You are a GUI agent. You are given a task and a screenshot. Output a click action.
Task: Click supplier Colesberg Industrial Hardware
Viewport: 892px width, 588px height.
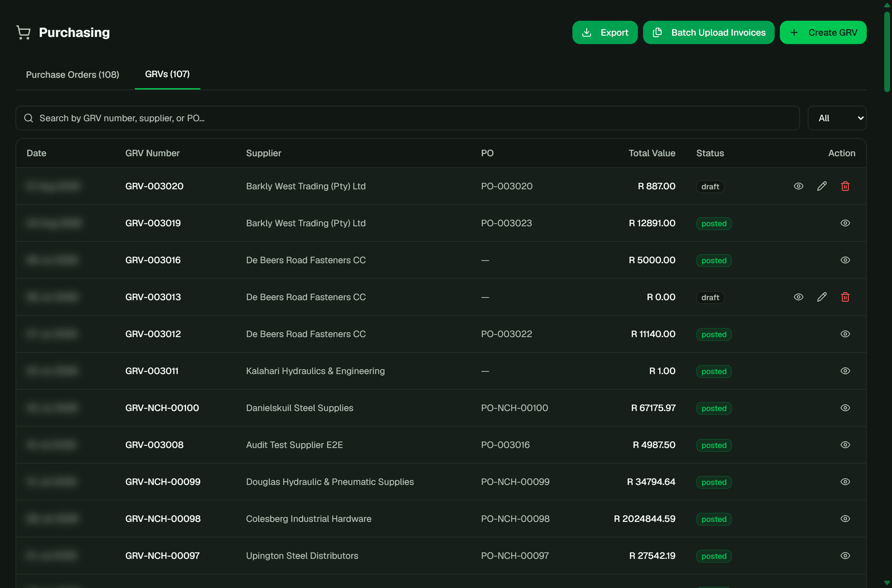click(308, 519)
